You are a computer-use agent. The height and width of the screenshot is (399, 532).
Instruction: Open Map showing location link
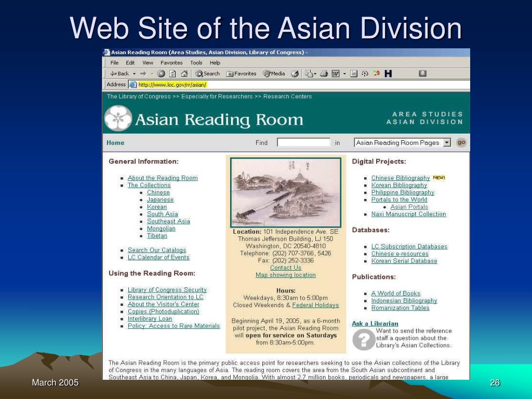tap(285, 275)
